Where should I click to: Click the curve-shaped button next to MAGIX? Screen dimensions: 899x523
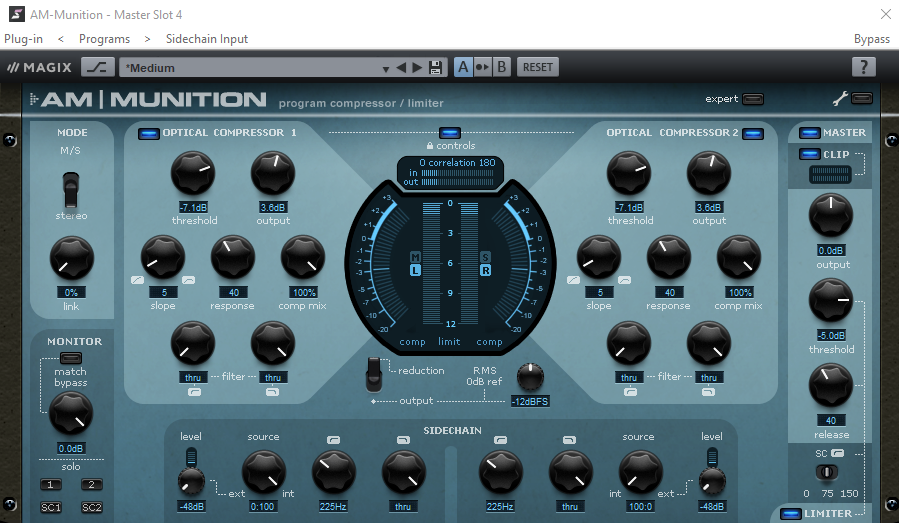click(97, 67)
